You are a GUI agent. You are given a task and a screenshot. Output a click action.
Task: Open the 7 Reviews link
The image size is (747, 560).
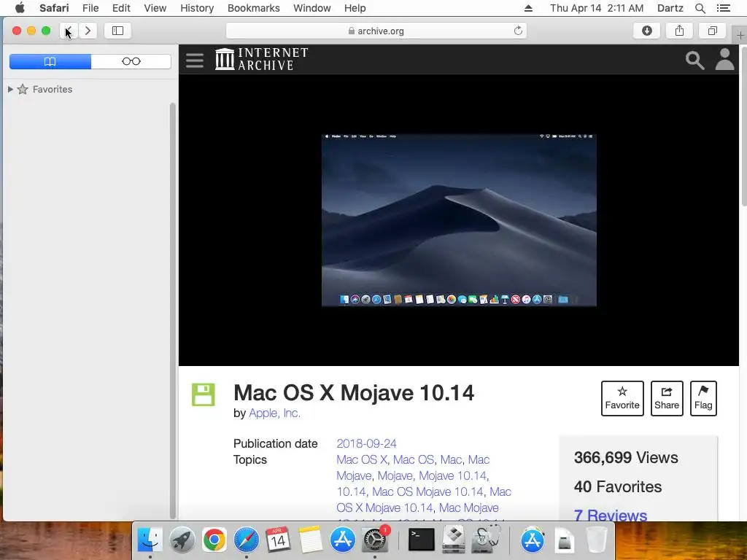[x=611, y=516]
